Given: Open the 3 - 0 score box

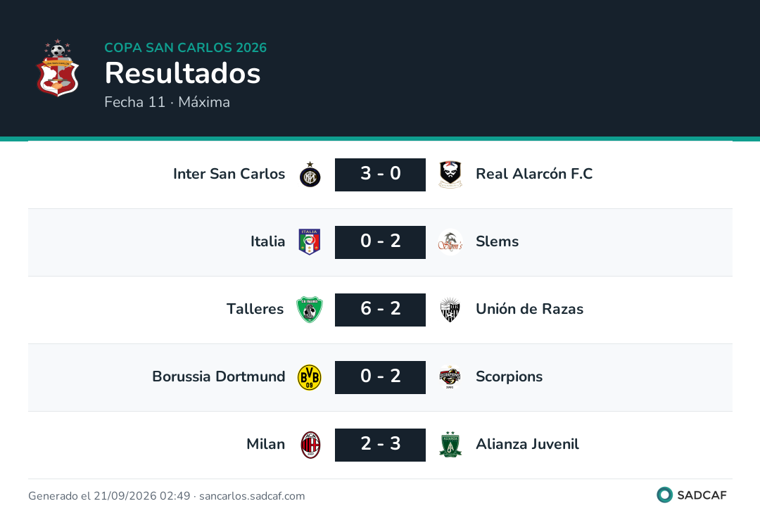Looking at the screenshot, I should 381,175.
